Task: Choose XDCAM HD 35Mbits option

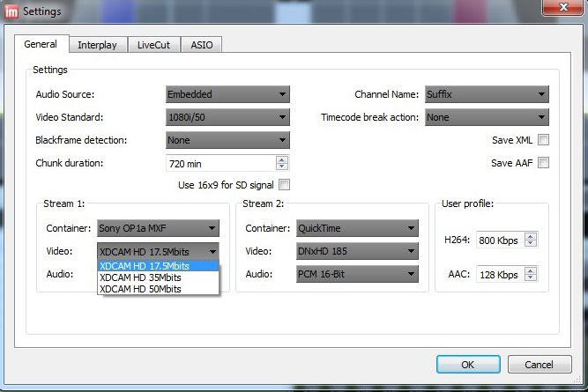Action: 158,277
